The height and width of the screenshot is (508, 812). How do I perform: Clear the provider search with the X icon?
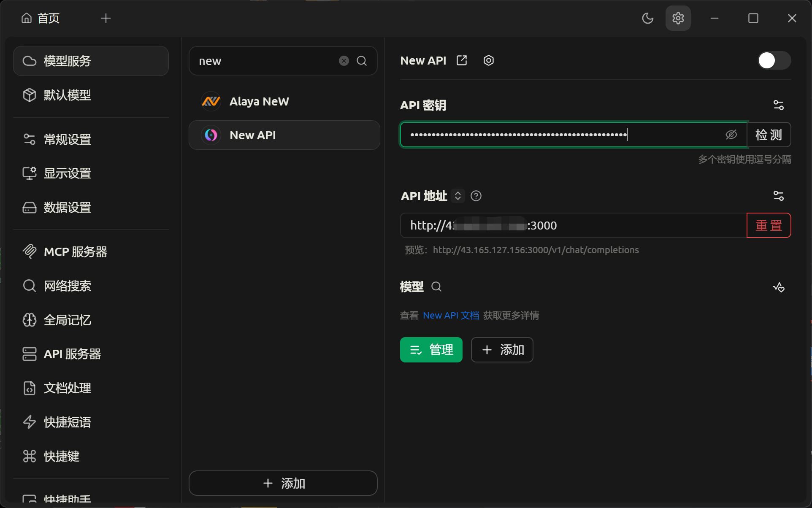pyautogui.click(x=344, y=60)
